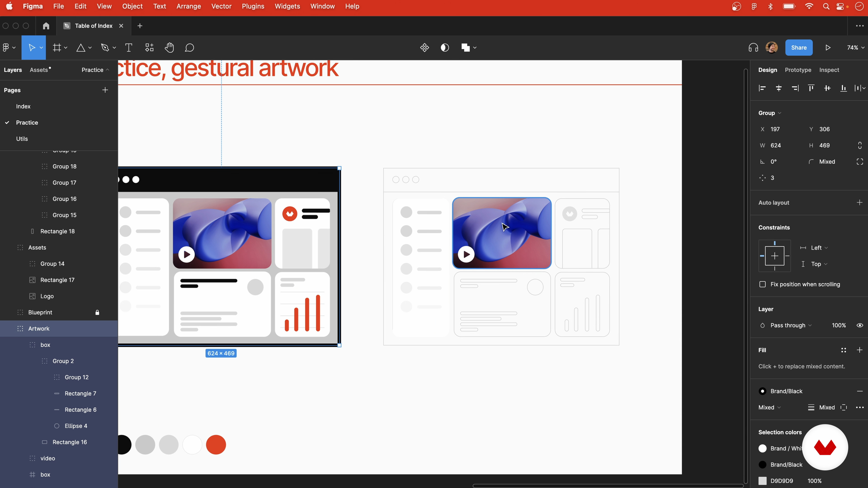Select the Comment tool
This screenshot has height=488, width=868.
tap(189, 47)
